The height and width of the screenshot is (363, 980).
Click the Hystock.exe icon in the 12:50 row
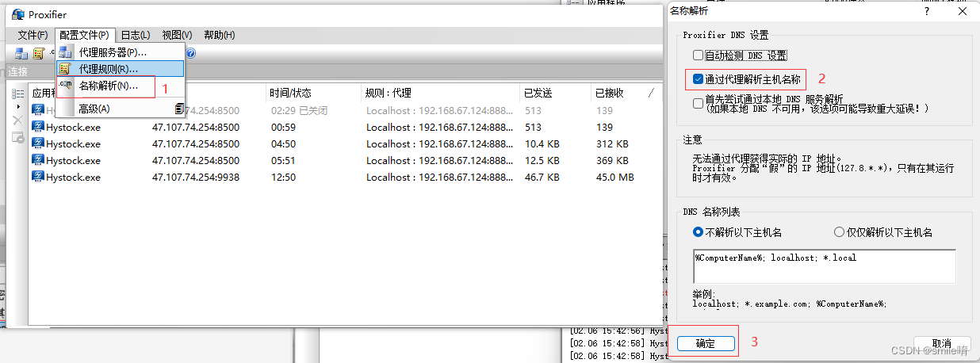(x=38, y=177)
